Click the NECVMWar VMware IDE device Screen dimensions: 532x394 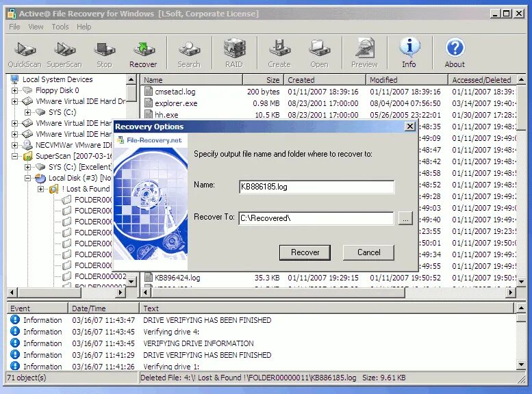[x=74, y=145]
